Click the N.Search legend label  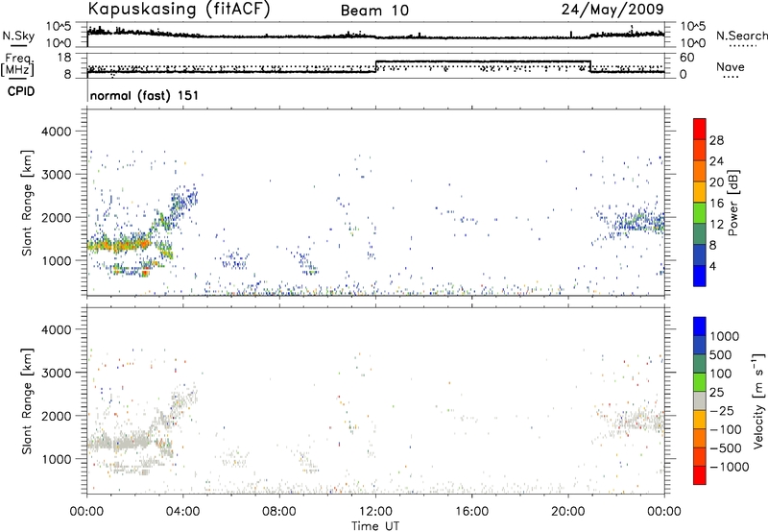coord(741,36)
